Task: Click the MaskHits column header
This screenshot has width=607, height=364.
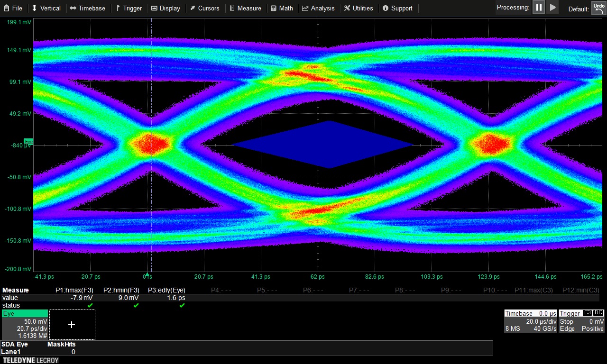Action: 62,345
